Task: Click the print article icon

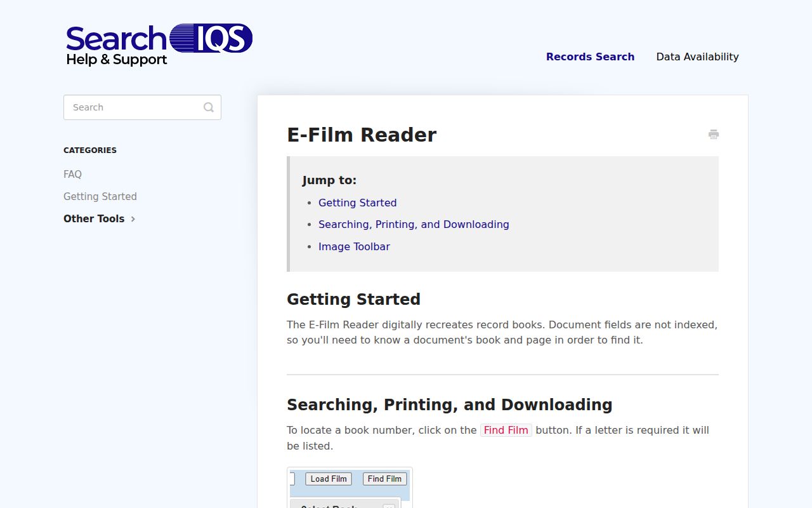Action: (x=714, y=134)
